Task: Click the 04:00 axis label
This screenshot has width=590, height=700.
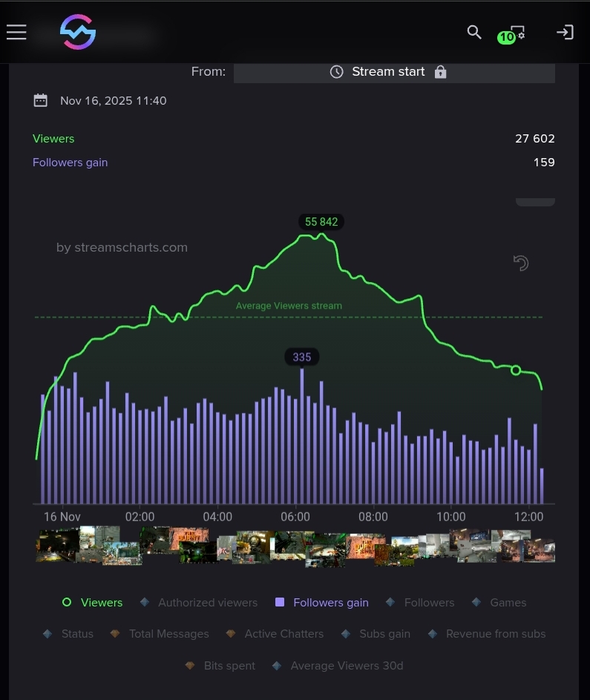Action: pos(217,517)
